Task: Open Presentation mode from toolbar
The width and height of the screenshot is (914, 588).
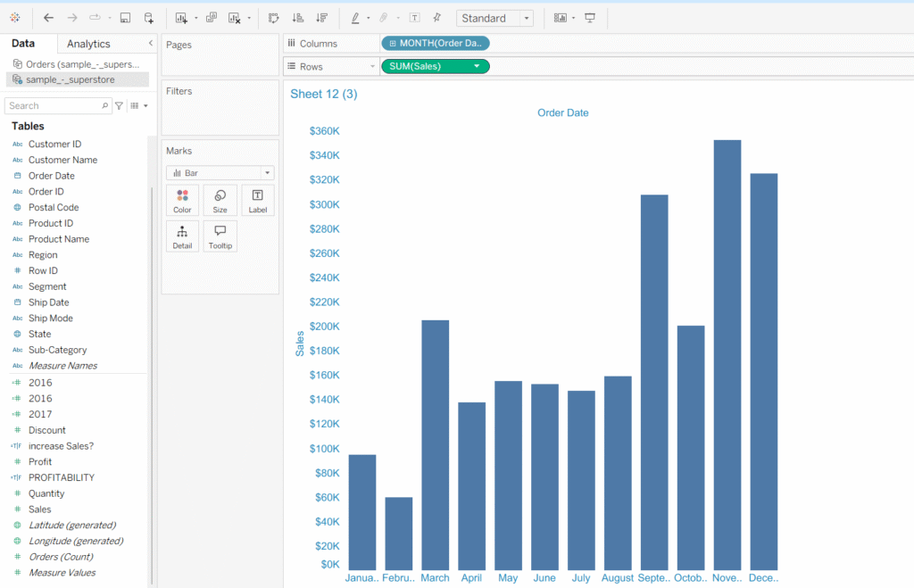Action: point(590,18)
